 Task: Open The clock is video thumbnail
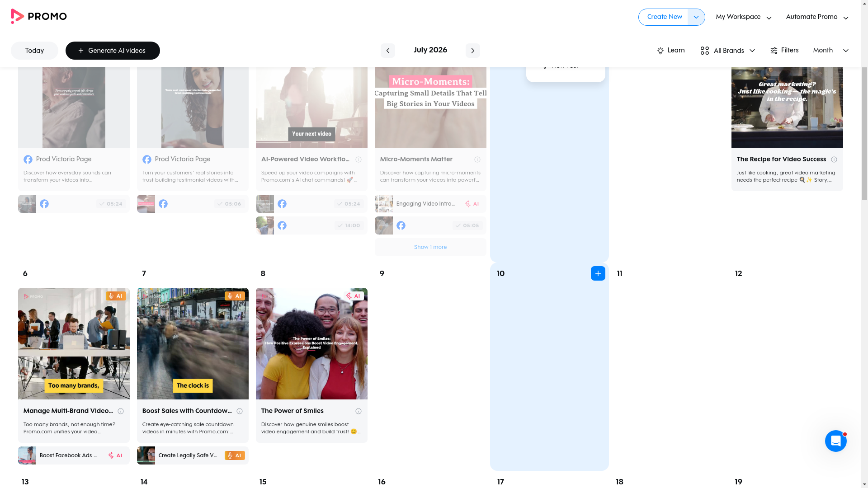pyautogui.click(x=193, y=343)
